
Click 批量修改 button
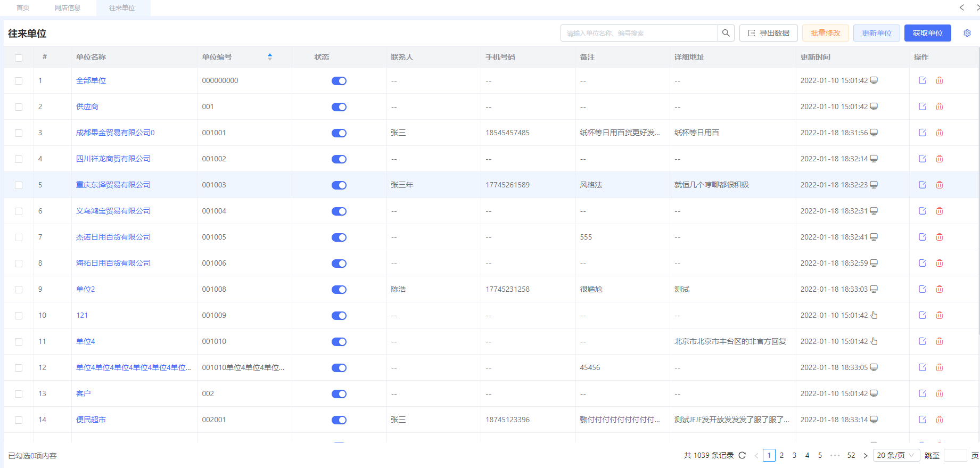point(826,33)
